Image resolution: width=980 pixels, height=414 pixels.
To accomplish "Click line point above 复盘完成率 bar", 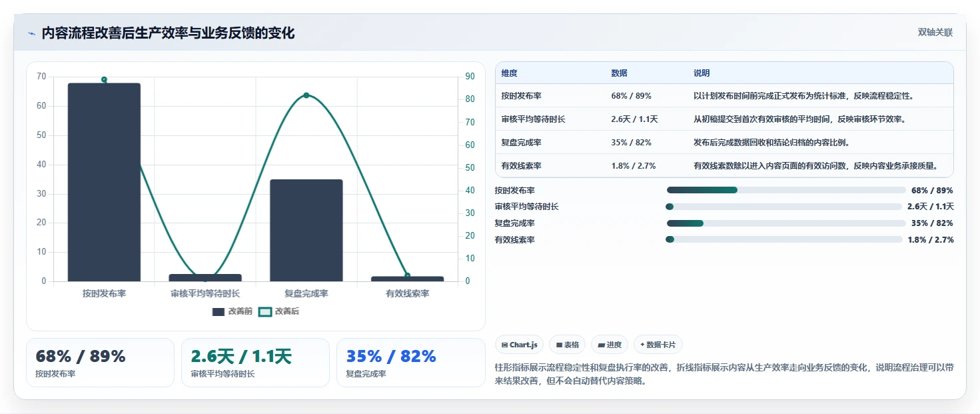I will pyautogui.click(x=306, y=95).
